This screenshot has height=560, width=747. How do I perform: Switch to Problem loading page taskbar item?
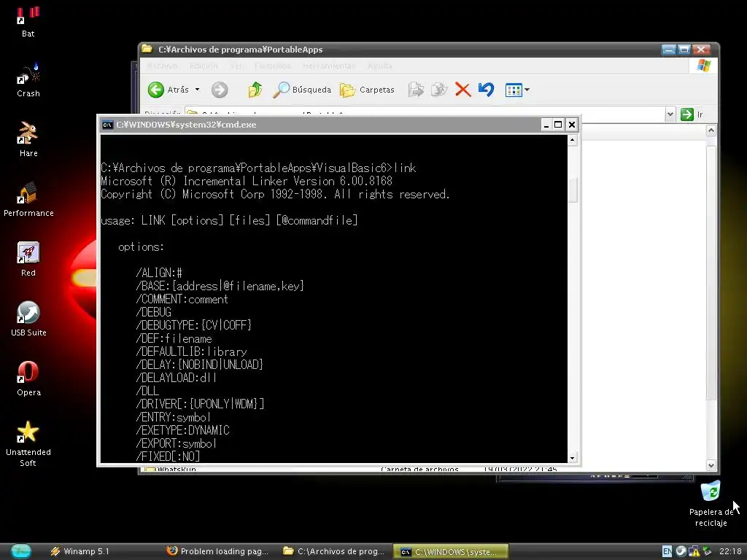[x=217, y=551]
